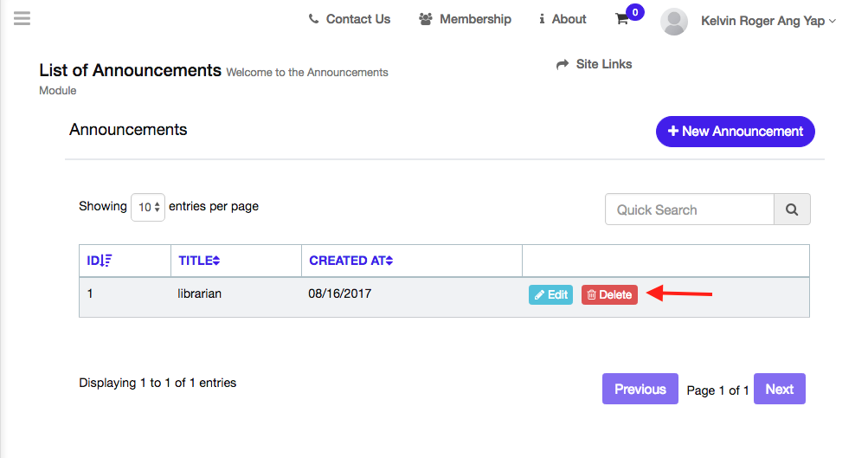The image size is (868, 458).
Task: Click the 'Announcements' panel title
Action: click(128, 130)
